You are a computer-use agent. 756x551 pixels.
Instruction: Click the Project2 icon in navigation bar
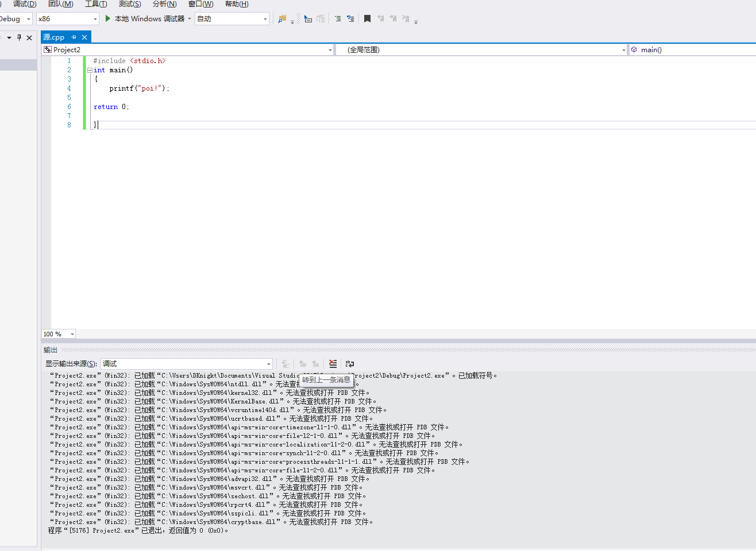point(48,50)
